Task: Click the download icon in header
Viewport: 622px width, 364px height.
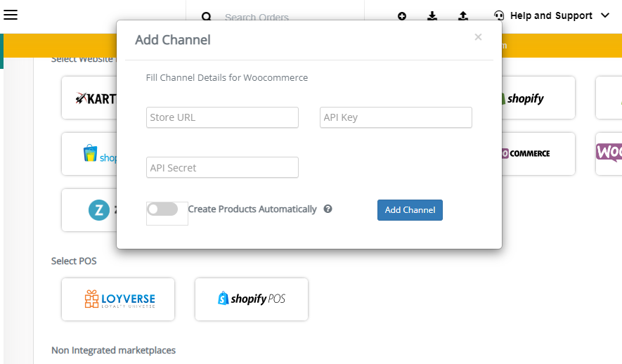Action: (432, 16)
